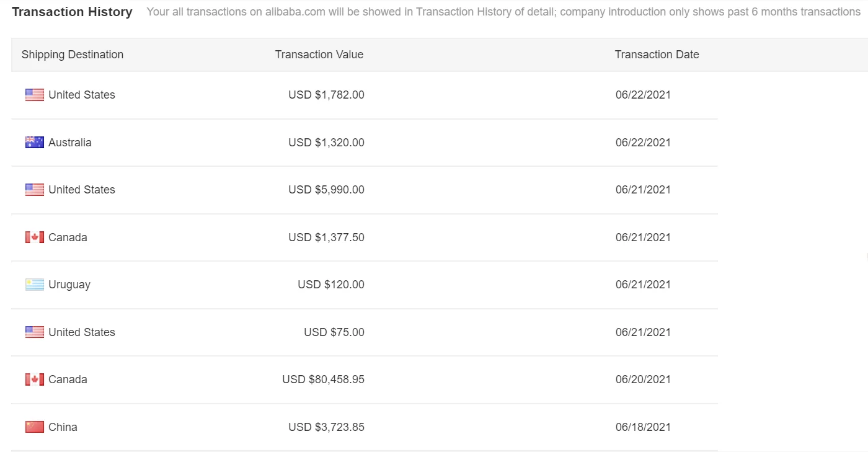This screenshot has height=452, width=868.
Task: Click the US flag beside the $75.00 transaction
Action: [35, 332]
